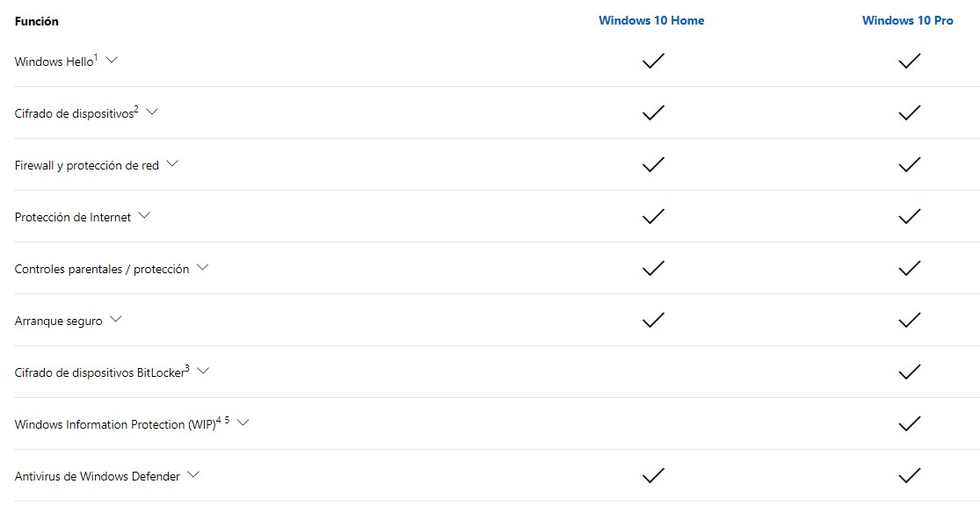Screen dimensions: 980x513
Task: Select the Windows Information Protection (WIP) label
Action: (115, 424)
